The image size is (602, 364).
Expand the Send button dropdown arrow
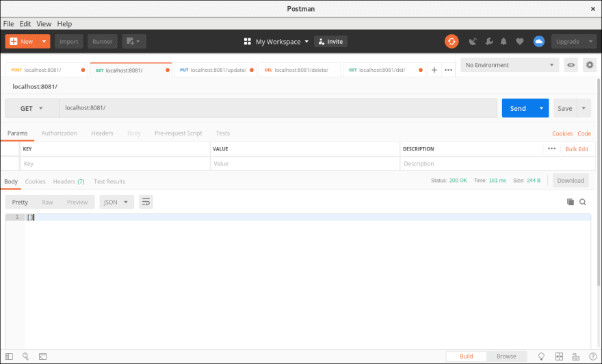541,108
